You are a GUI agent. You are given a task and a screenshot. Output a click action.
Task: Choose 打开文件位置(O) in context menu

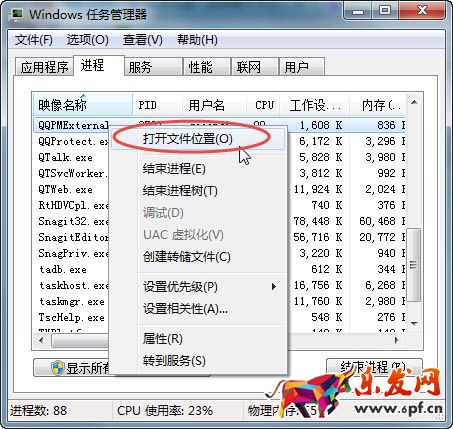coord(198,139)
